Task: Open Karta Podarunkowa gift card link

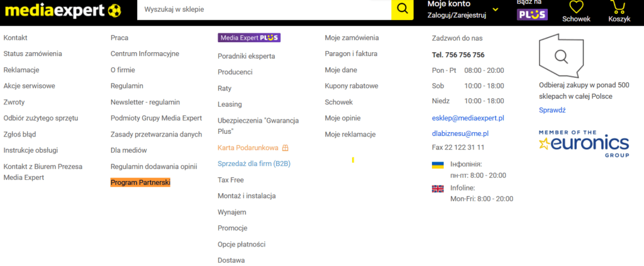Action: [248, 148]
